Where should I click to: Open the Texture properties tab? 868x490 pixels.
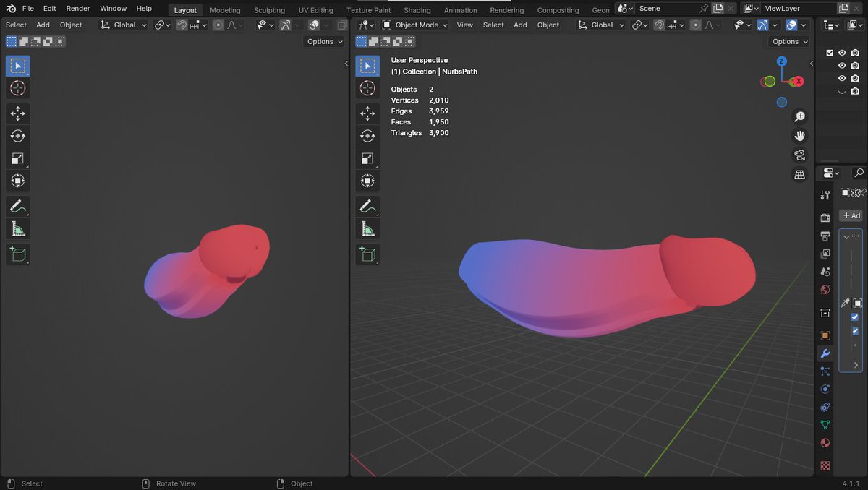coord(825,465)
